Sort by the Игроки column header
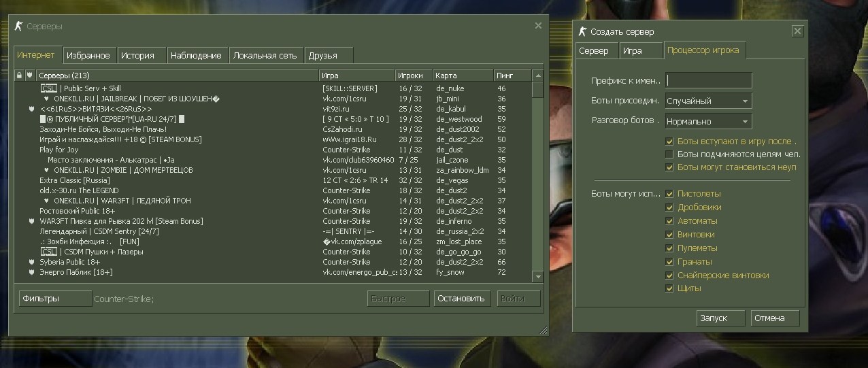This screenshot has width=868, height=368. pyautogui.click(x=414, y=76)
